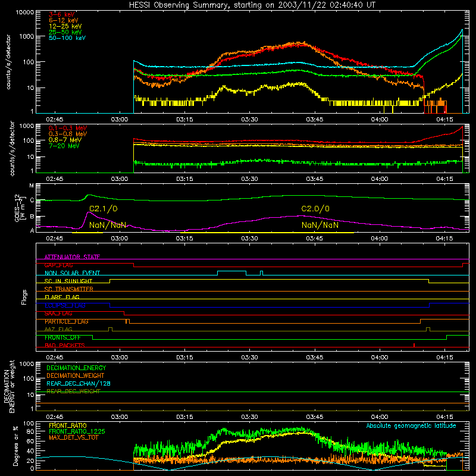Viewport: 476px width, 476px height.
Task: Click the Absolute geomagnetic latitude label
Action: (411, 425)
